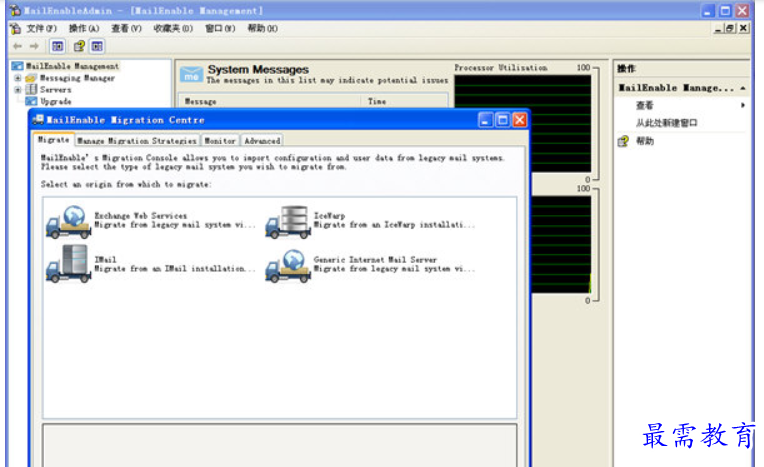
Task: Click the Upgrade tree icon
Action: (31, 101)
